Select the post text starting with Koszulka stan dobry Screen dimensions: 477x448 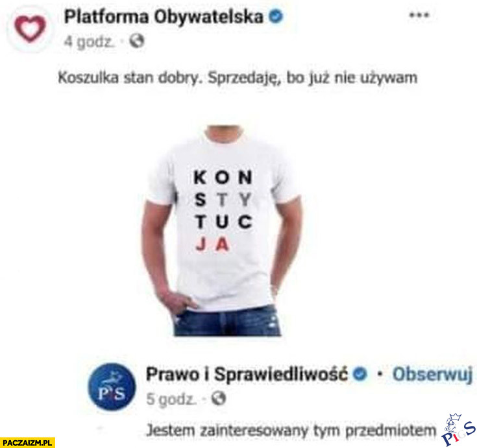(238, 78)
